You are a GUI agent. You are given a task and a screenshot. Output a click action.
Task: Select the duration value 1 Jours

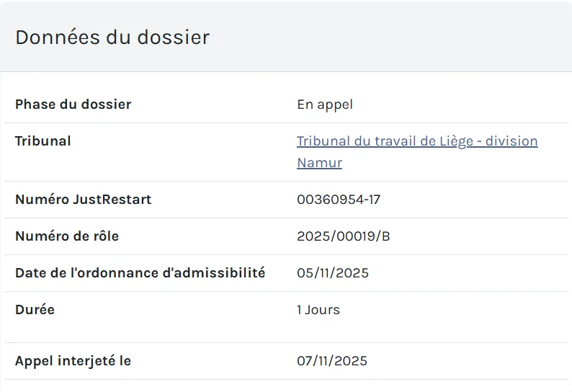[x=318, y=310]
